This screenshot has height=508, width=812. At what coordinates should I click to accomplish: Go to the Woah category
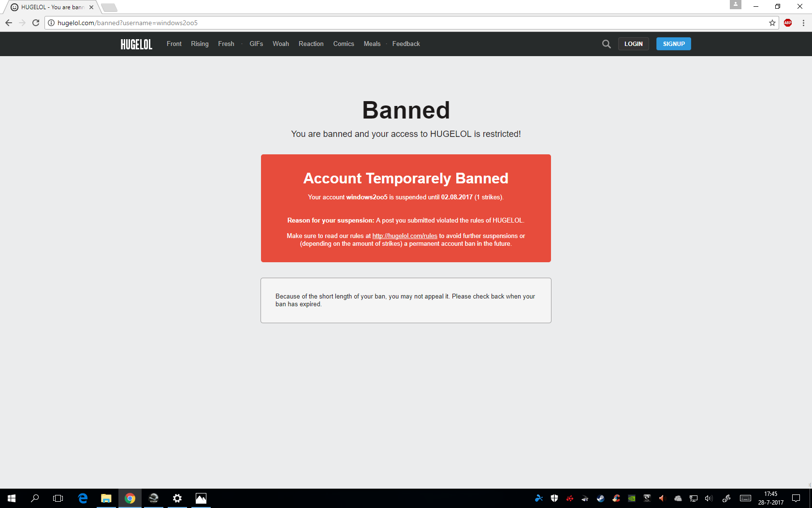(x=281, y=44)
